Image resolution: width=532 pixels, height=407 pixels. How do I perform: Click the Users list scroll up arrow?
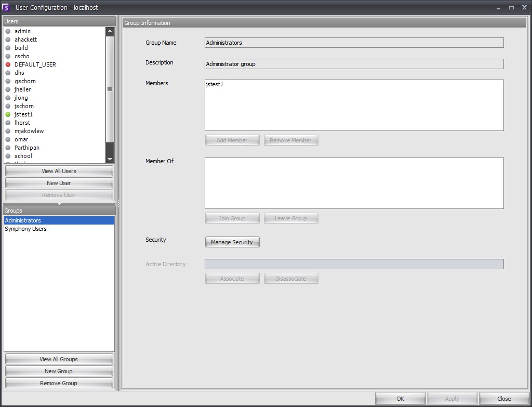[110, 31]
